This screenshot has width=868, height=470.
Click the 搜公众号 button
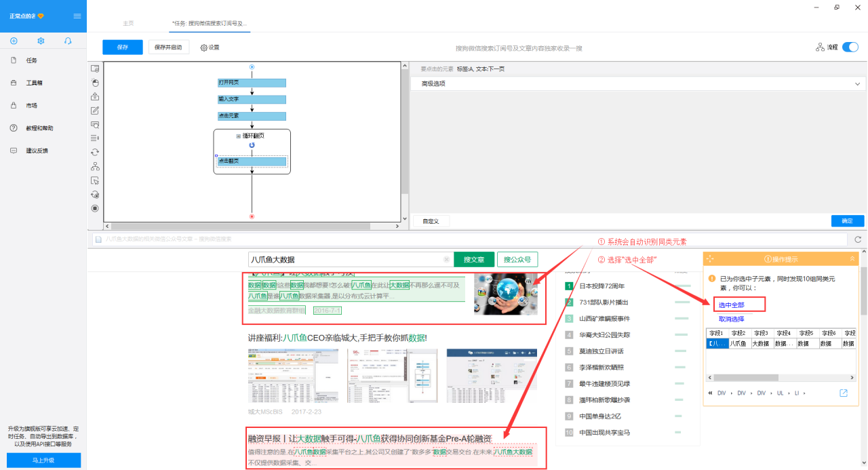(517, 260)
